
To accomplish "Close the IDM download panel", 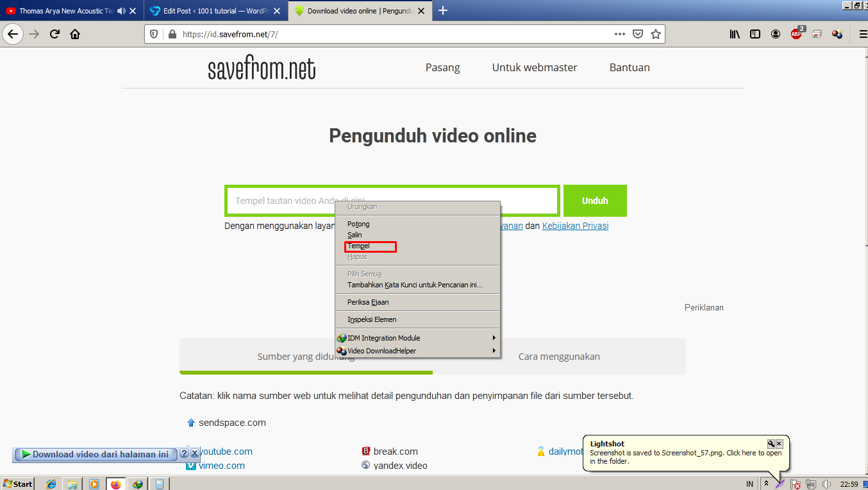I will (194, 453).
